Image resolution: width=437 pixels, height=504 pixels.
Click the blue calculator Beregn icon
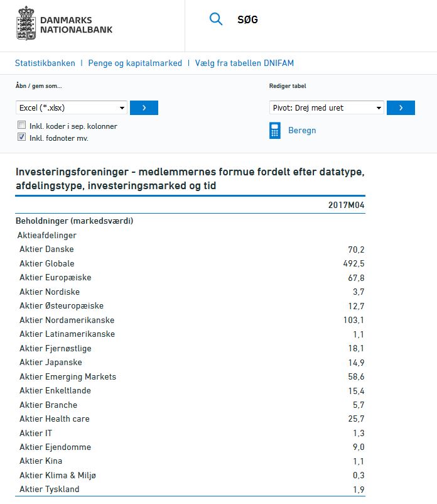tap(275, 130)
